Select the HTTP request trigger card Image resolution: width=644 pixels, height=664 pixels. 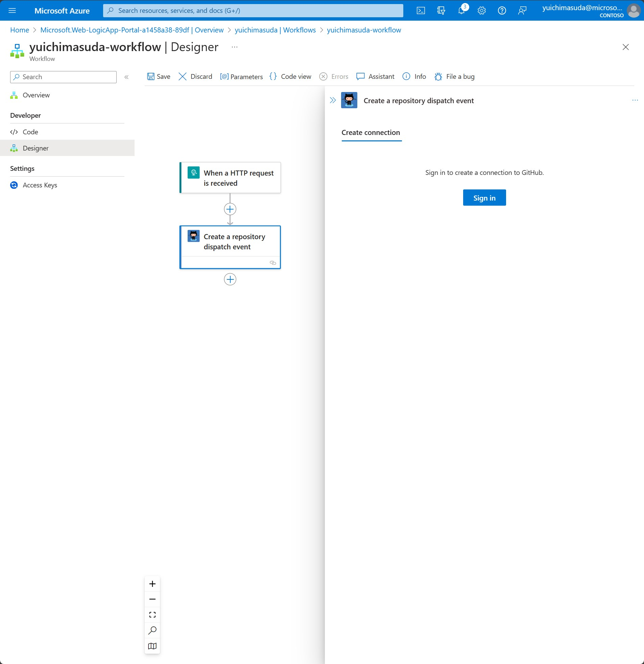230,178
